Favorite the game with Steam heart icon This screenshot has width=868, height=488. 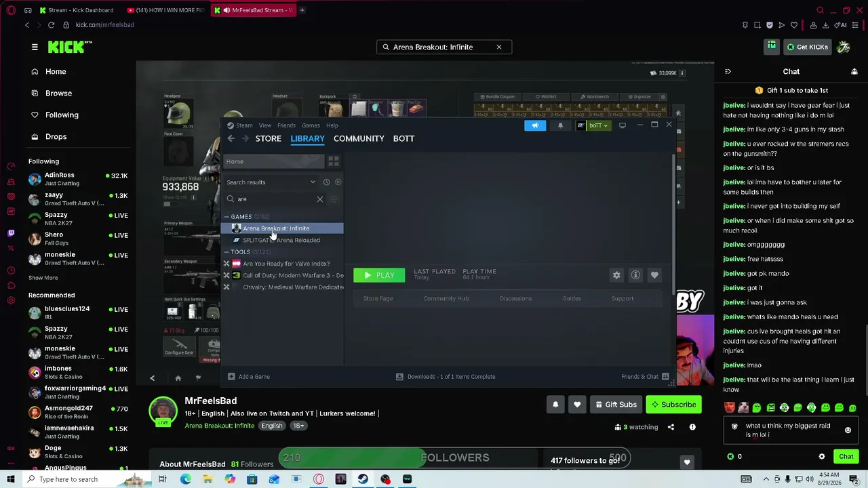click(654, 275)
